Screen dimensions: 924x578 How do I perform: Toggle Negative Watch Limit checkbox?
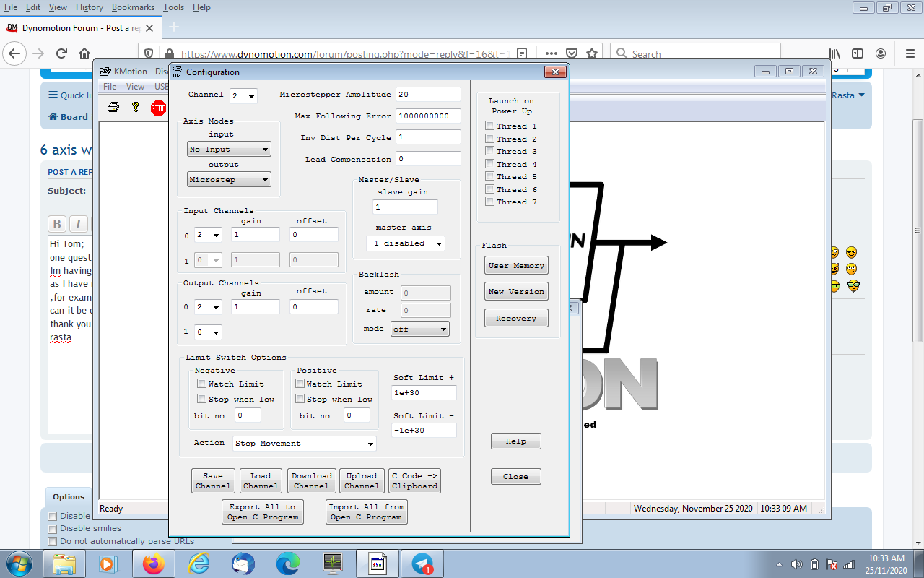pyautogui.click(x=202, y=384)
